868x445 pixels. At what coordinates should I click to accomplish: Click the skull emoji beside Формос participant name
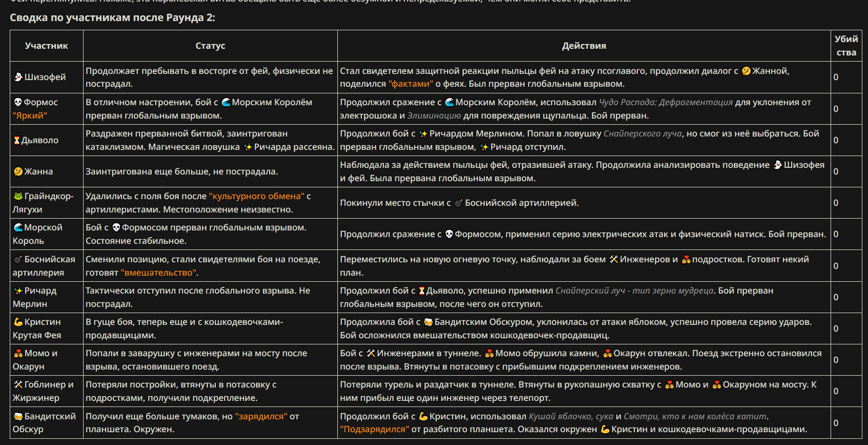(x=18, y=102)
